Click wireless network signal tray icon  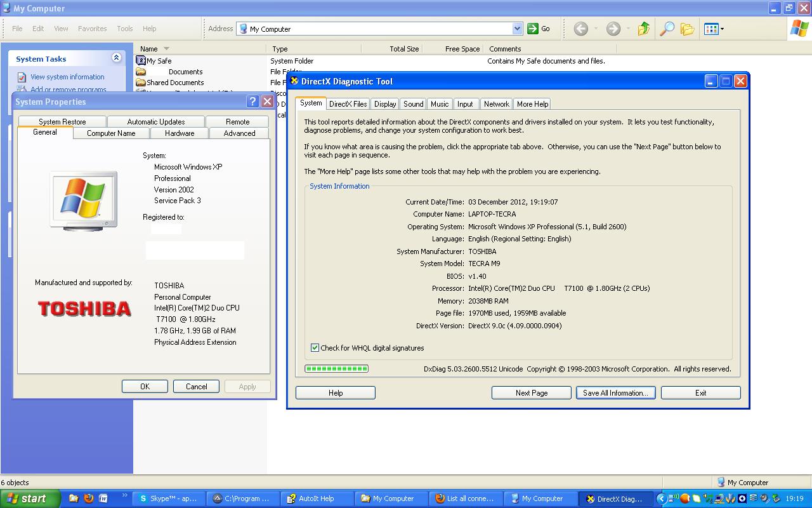(x=674, y=498)
